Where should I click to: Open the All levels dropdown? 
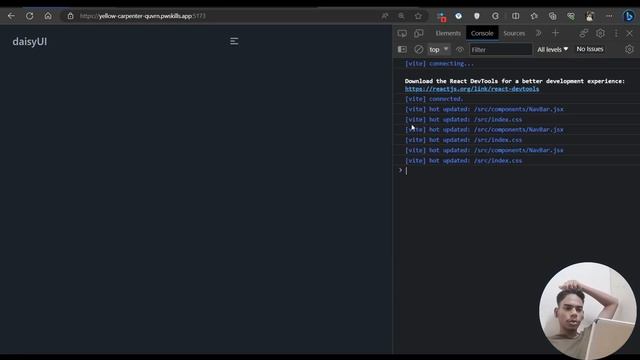pos(552,49)
